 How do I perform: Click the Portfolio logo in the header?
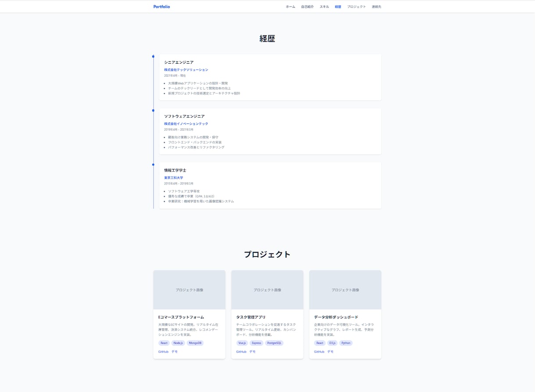click(161, 7)
